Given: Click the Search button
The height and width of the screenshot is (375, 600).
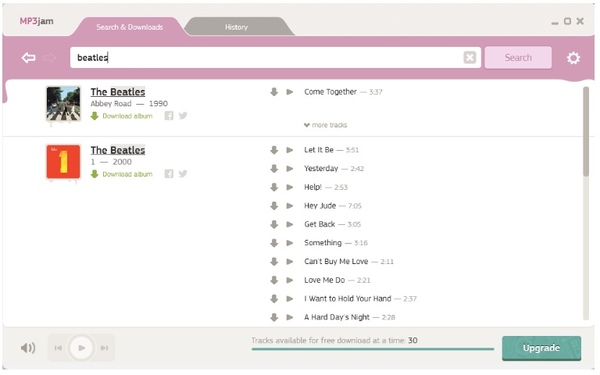Looking at the screenshot, I should click(x=518, y=57).
